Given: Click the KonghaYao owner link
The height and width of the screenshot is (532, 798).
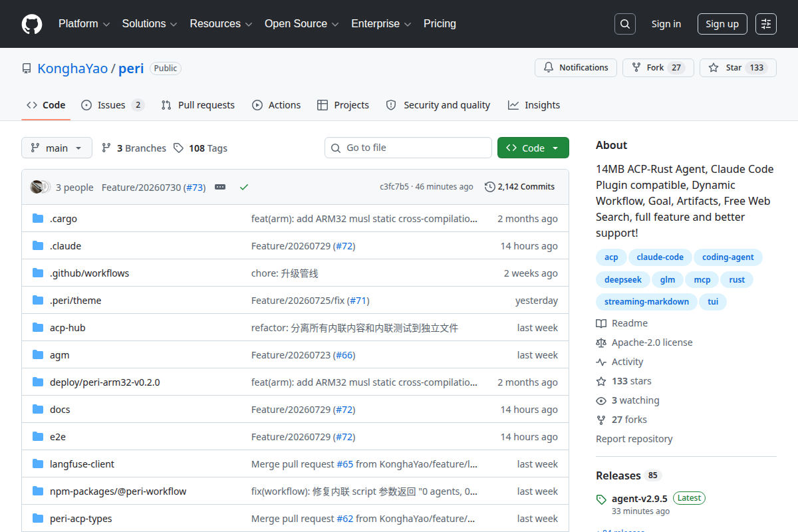Looking at the screenshot, I should 72,68.
